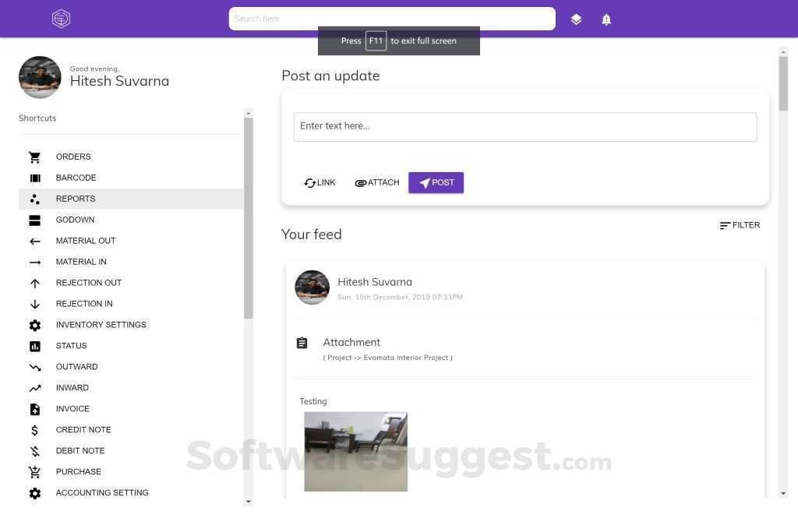Click the Status chart icon
Viewport: 798px width, 532px height.
pyautogui.click(x=35, y=347)
